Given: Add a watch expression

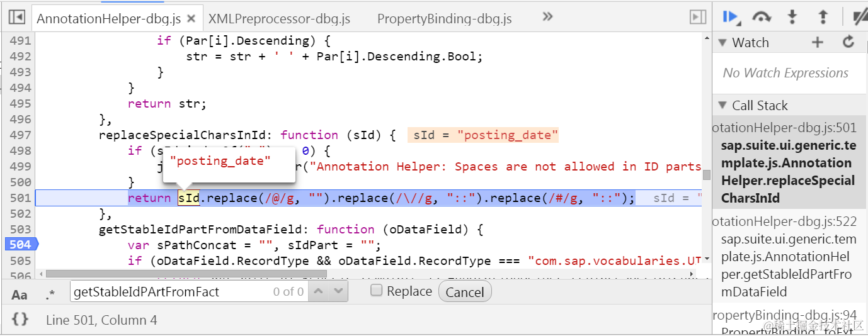Looking at the screenshot, I should pos(818,42).
